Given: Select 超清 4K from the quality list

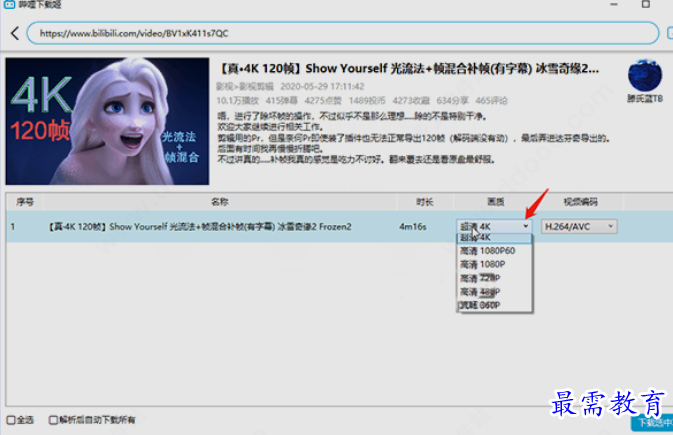Looking at the screenshot, I should [x=494, y=238].
